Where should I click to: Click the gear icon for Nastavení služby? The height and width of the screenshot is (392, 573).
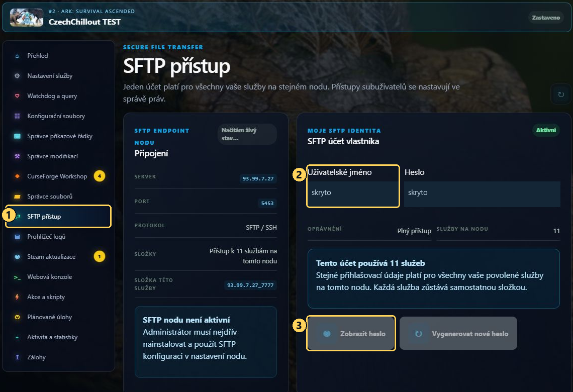point(17,76)
